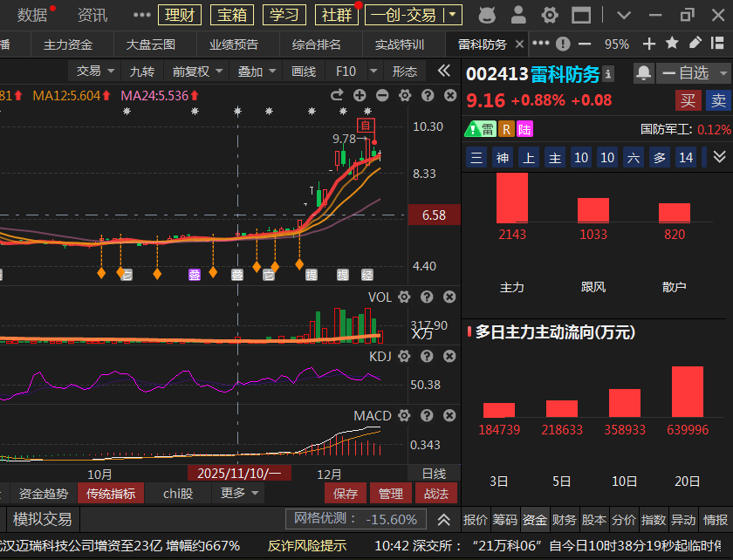Open VOL indicator settings gear
The image size is (733, 560).
click(404, 297)
